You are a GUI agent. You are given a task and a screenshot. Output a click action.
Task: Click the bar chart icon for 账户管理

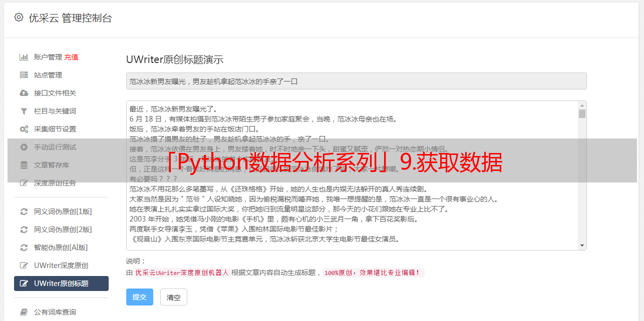24,57
